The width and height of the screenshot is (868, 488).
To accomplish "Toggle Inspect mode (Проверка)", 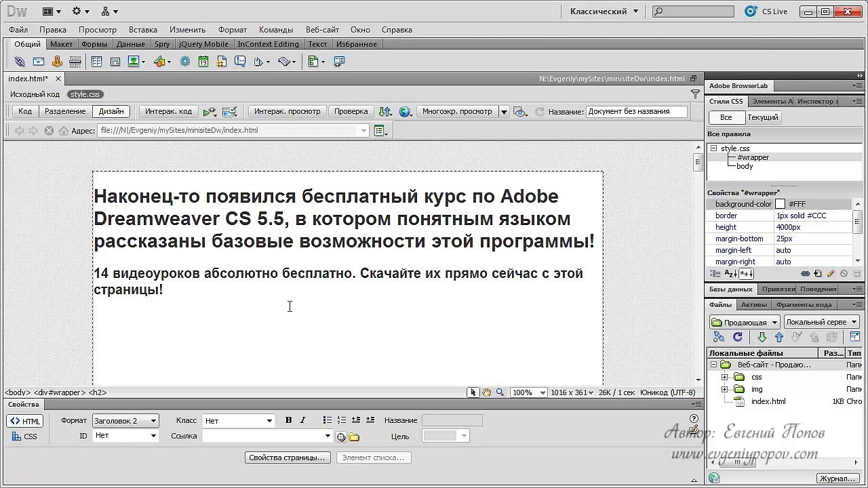I will point(351,111).
